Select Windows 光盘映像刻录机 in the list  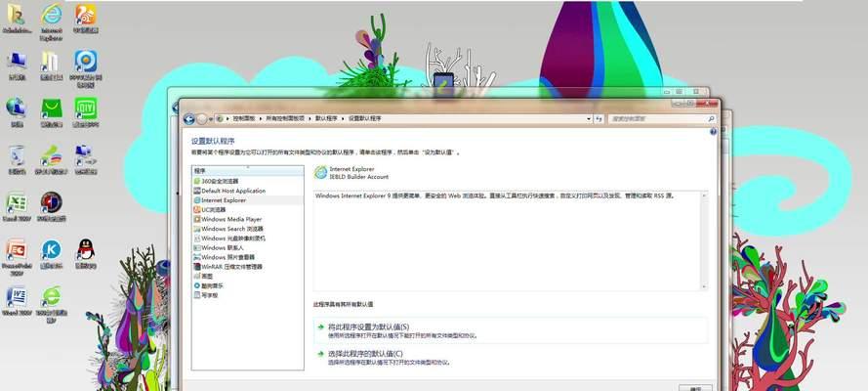coord(248,239)
